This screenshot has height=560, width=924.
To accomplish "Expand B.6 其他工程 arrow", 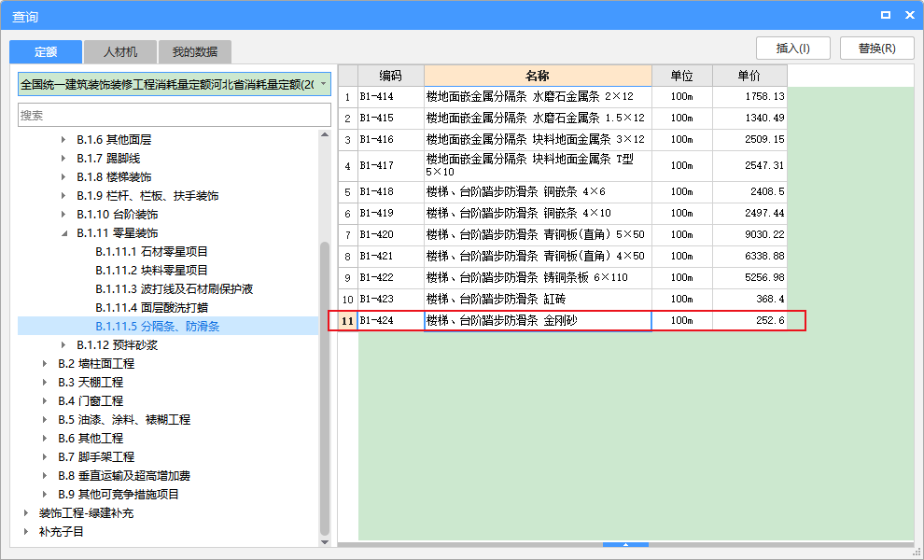I will (x=45, y=439).
